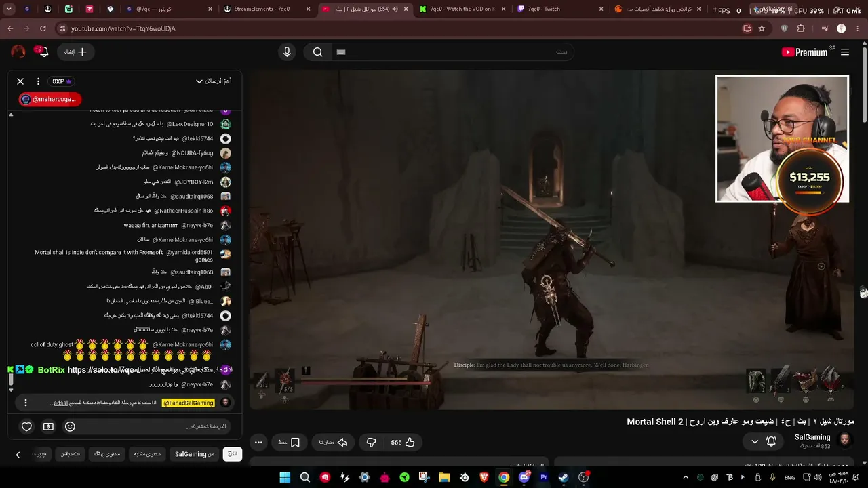The width and height of the screenshot is (868, 488).
Task: Open the pinned @mahercoga super chat chip
Action: coord(50,99)
